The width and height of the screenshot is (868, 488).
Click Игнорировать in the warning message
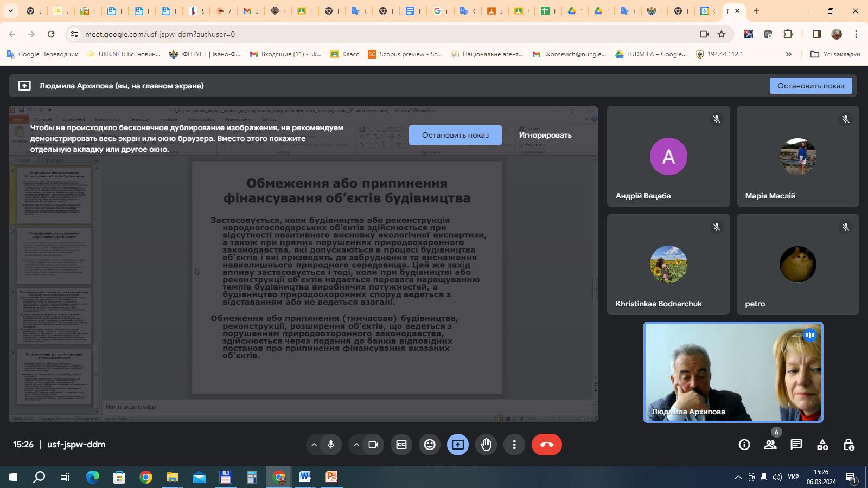(x=545, y=135)
